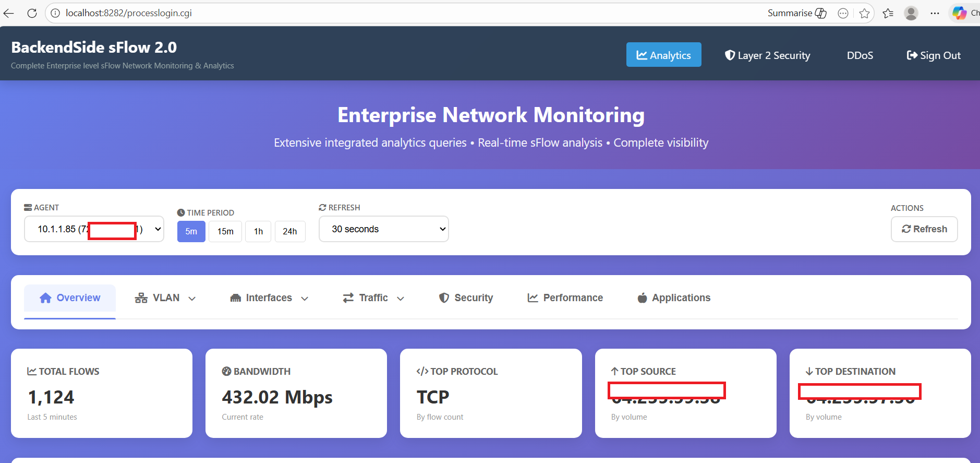Click the TOP SOURCE card heading
This screenshot has height=463, width=980.
[644, 372]
